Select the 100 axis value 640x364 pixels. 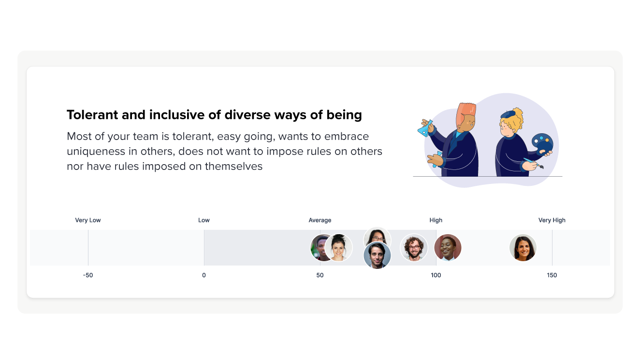click(x=436, y=275)
